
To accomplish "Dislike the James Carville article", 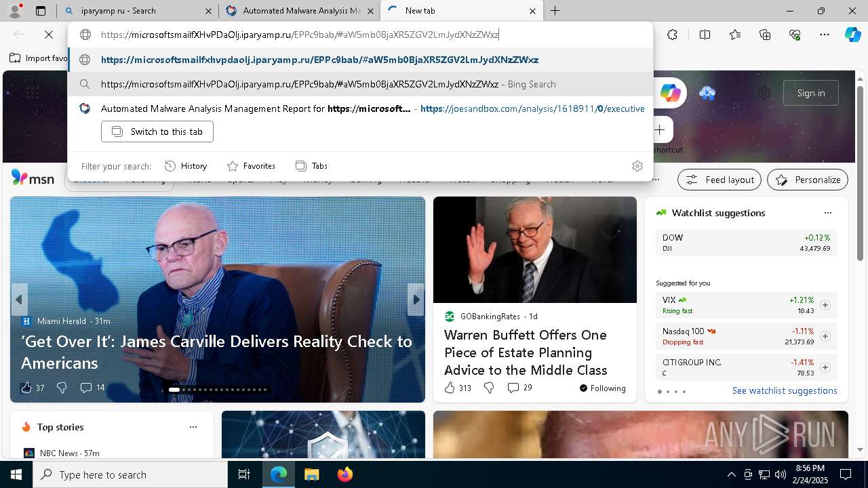I will click(x=62, y=388).
